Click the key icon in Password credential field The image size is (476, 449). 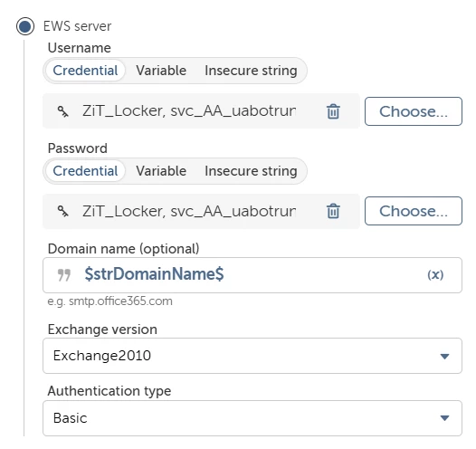(63, 211)
